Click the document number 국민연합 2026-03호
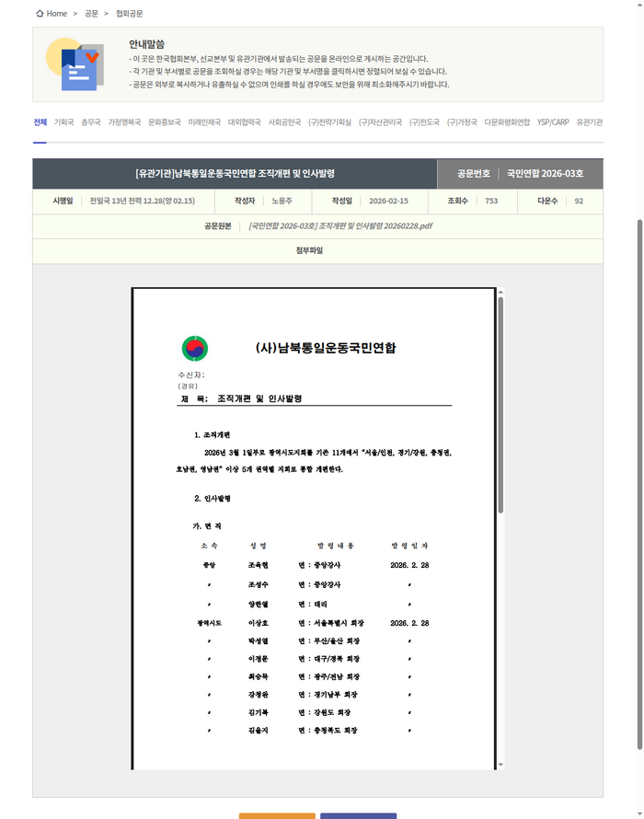644x819 pixels. [x=545, y=173]
